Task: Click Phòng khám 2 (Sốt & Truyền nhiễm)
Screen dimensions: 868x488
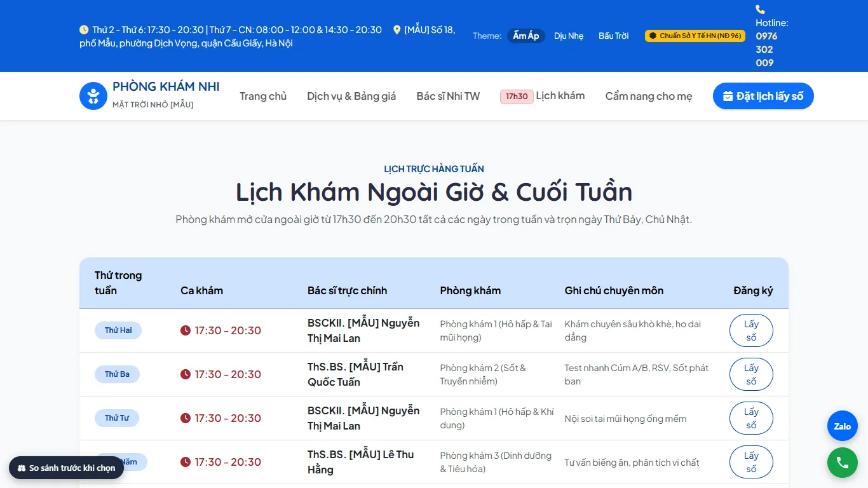Action: (483, 374)
